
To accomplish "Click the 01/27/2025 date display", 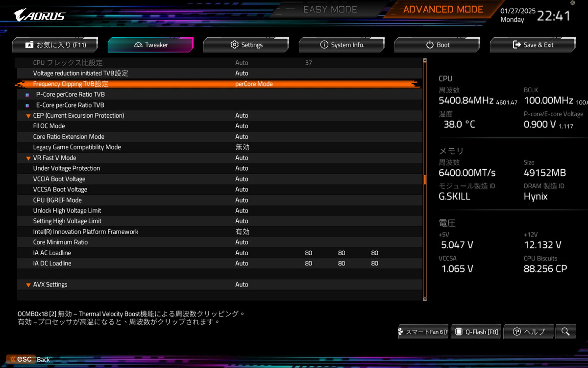I will pos(518,11).
